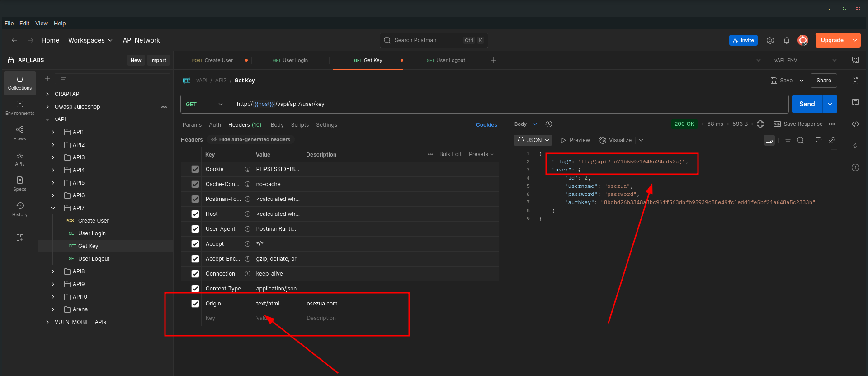Open the Environments sidebar panel
The height and width of the screenshot is (376, 868).
coord(20,108)
